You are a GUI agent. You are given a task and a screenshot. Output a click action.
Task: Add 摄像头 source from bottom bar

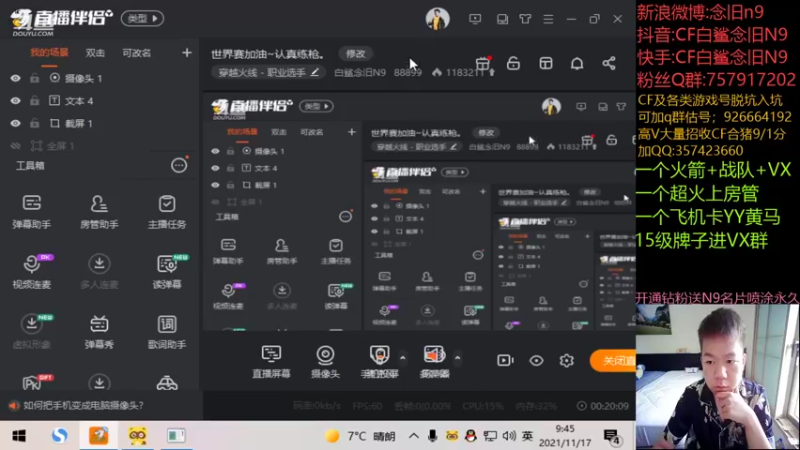(325, 361)
